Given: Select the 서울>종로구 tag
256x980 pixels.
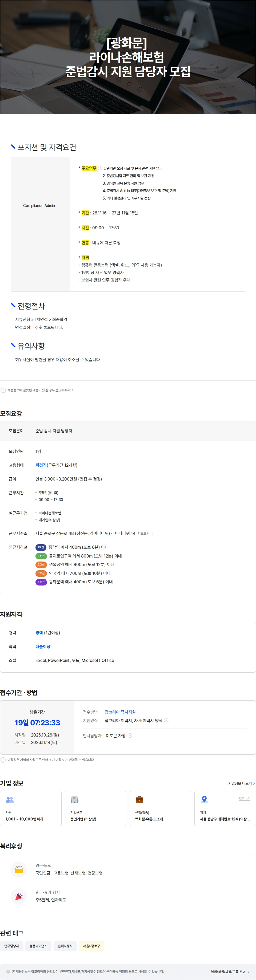Looking at the screenshot, I should 91,946.
